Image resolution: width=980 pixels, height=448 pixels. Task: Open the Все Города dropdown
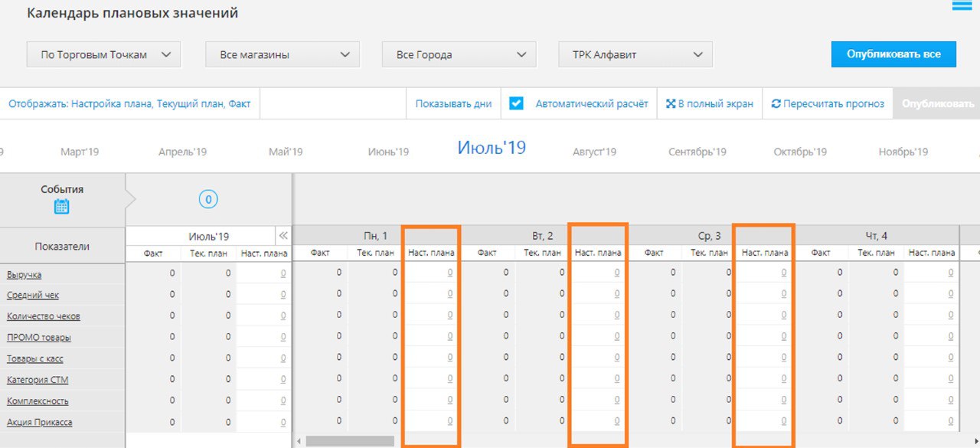pyautogui.click(x=459, y=54)
